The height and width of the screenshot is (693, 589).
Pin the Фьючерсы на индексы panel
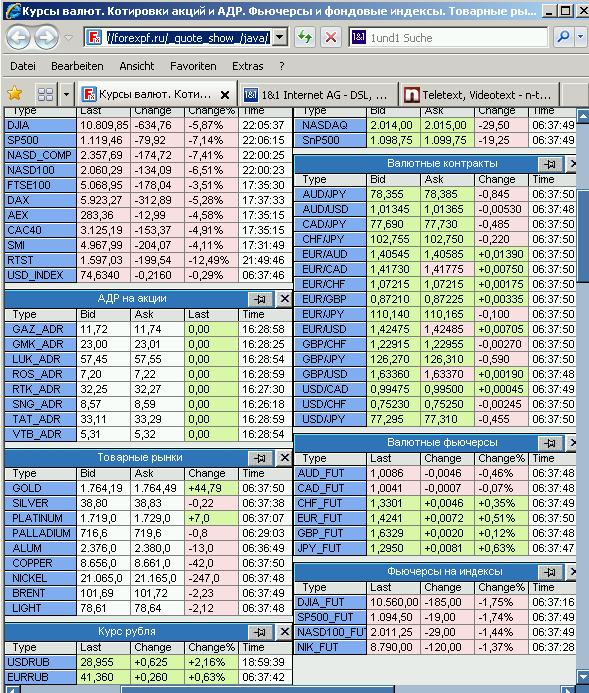click(550, 572)
